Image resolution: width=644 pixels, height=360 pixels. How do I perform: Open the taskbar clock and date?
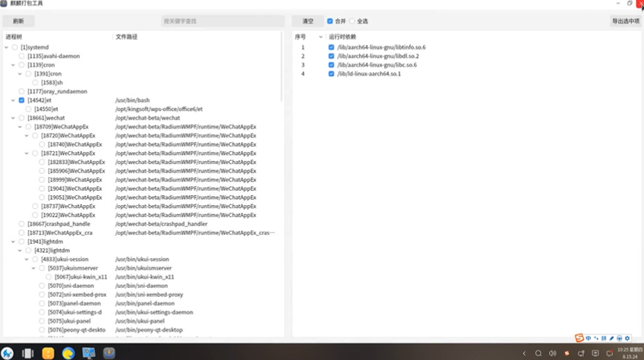[x=630, y=353]
